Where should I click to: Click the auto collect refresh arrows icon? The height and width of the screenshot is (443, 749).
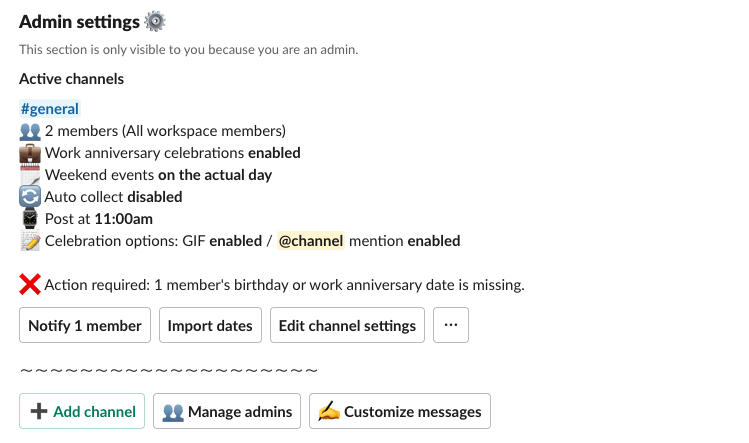click(30, 197)
